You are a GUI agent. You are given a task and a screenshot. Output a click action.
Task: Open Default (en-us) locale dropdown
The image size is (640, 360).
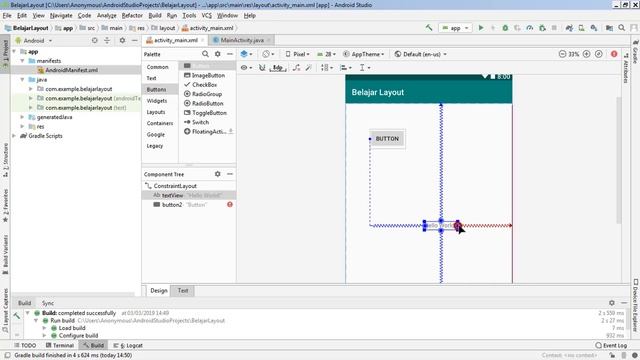420,54
